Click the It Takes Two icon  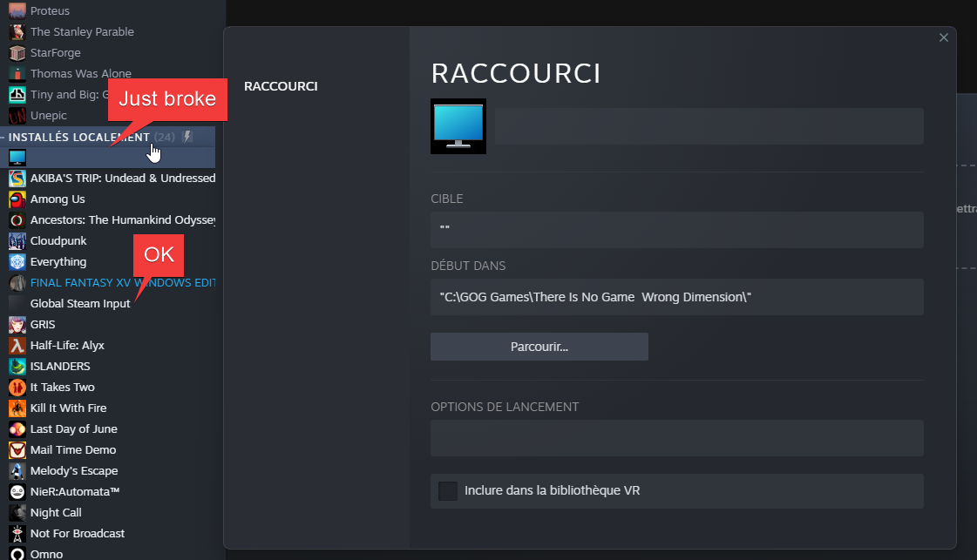17,387
